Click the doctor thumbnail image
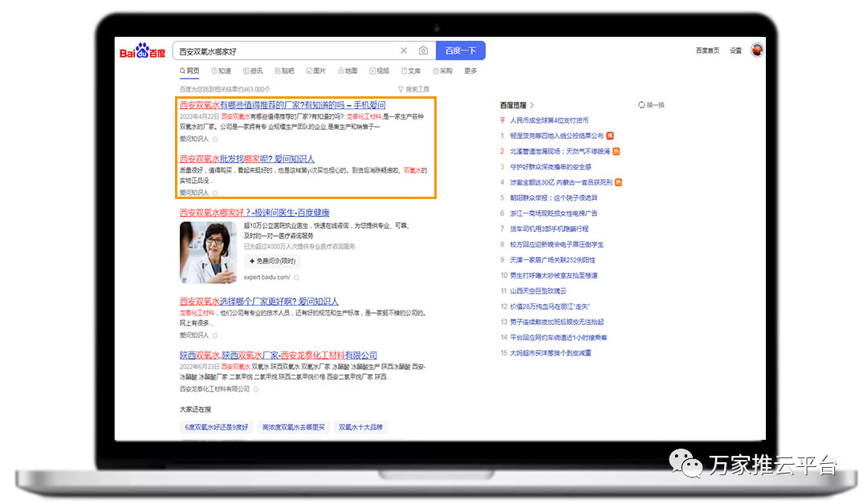Image resolution: width=867 pixels, height=504 pixels. [x=208, y=251]
